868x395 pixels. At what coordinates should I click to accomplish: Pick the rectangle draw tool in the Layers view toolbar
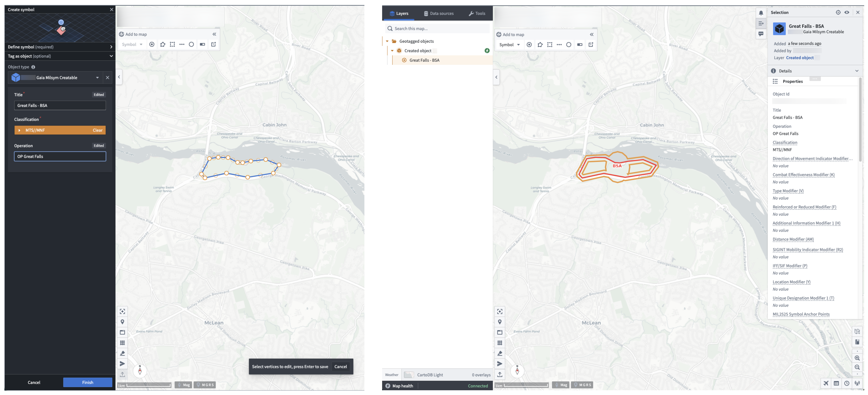(550, 44)
